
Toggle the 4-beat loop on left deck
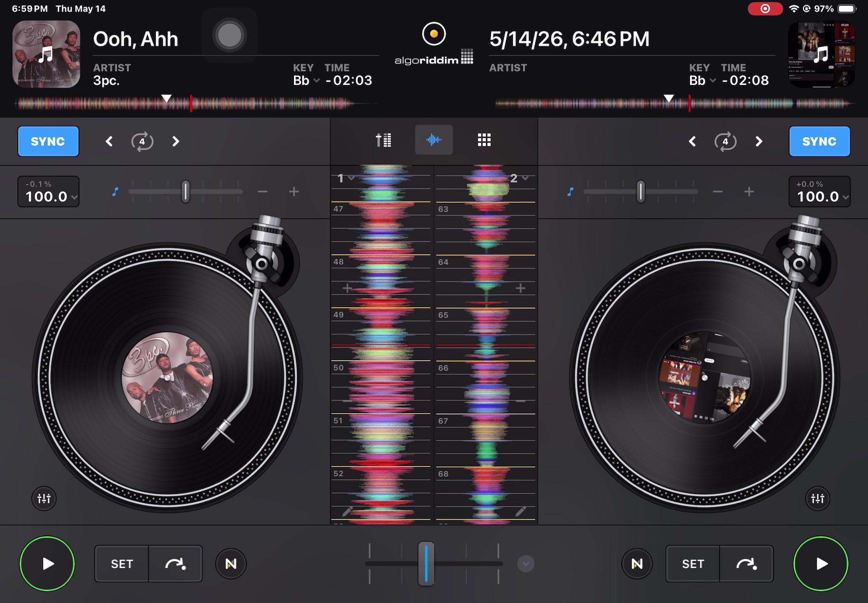pyautogui.click(x=142, y=141)
